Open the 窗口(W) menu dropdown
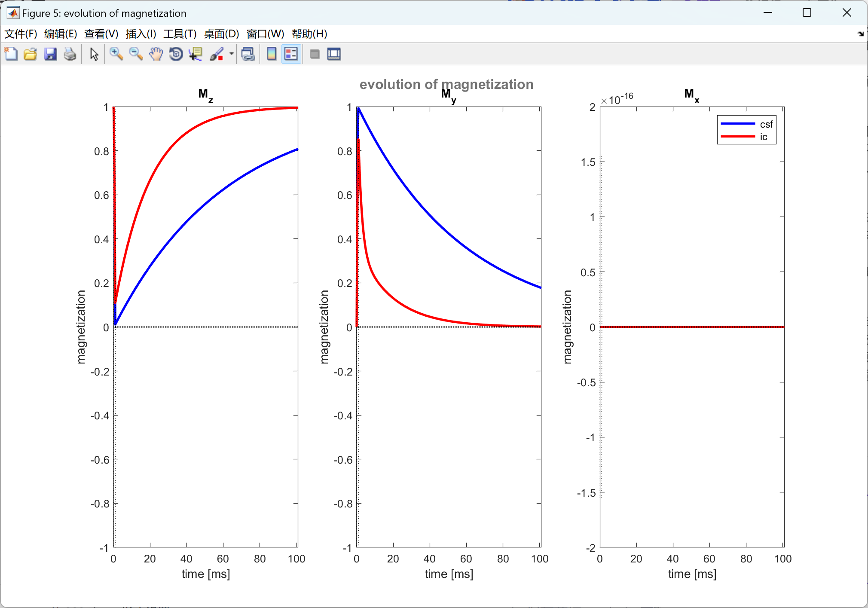The width and height of the screenshot is (868, 608). [265, 34]
